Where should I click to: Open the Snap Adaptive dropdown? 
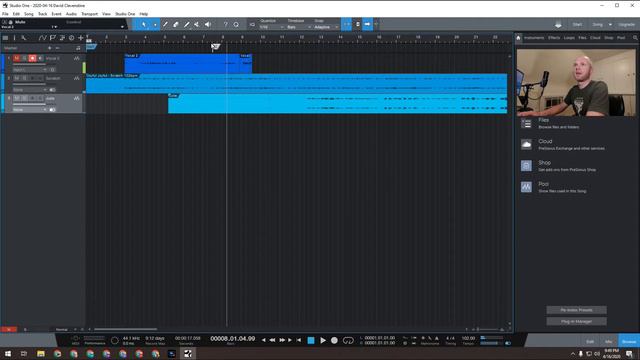326,27
